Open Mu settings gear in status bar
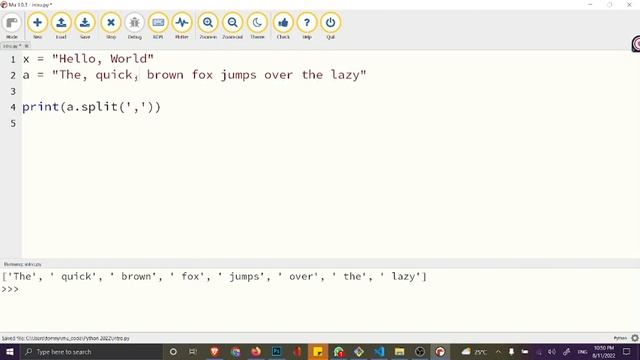This screenshot has height=360, width=640. point(635,338)
